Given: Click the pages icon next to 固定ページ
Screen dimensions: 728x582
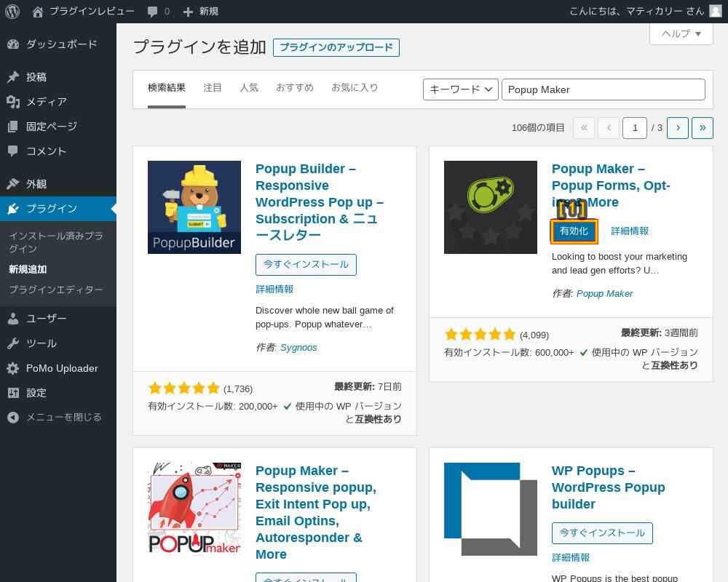Looking at the screenshot, I should point(13,127).
